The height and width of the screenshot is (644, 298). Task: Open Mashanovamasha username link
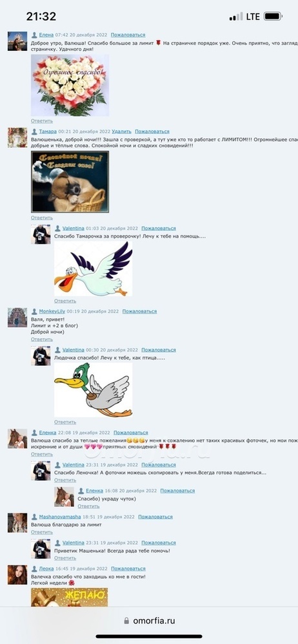tap(60, 517)
